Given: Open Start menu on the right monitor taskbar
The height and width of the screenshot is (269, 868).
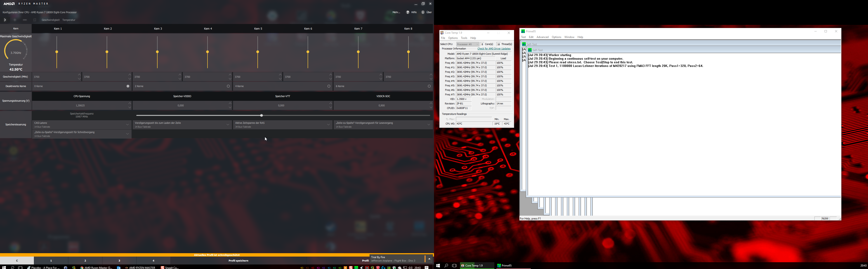Looking at the screenshot, I should click(x=438, y=266).
